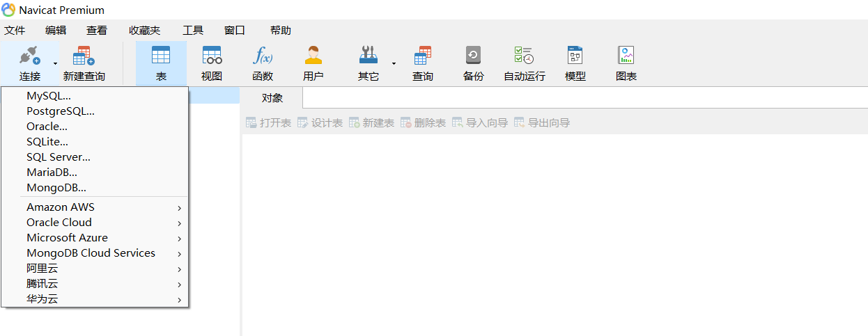Open the 收藏夹 (Favorites) menu
This screenshot has width=868, height=336.
click(x=144, y=30)
